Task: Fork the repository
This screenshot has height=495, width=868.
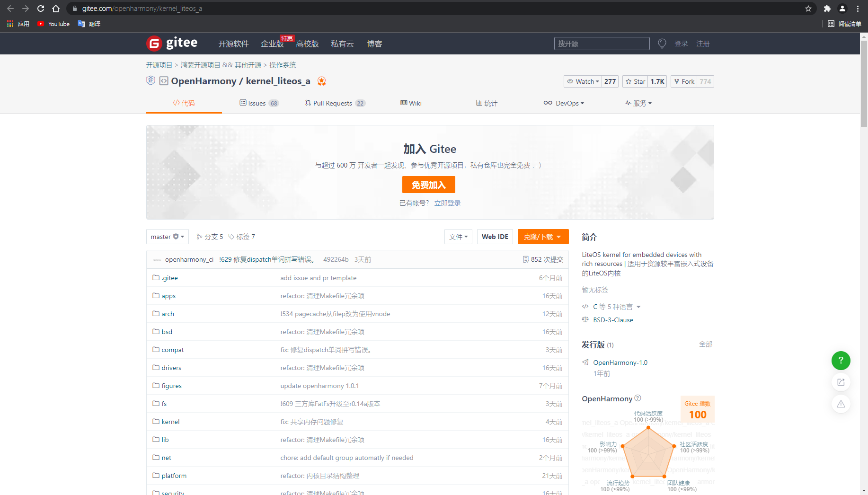Action: (x=684, y=81)
